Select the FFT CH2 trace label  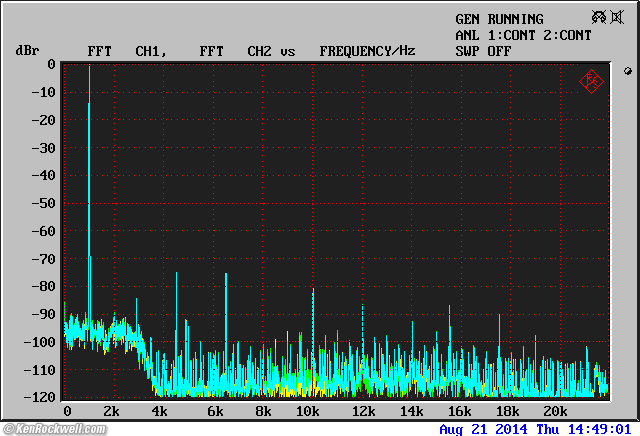(x=235, y=51)
